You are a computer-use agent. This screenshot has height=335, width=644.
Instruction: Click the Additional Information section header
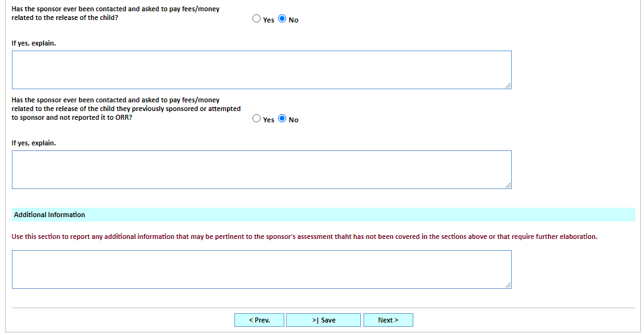click(x=50, y=215)
